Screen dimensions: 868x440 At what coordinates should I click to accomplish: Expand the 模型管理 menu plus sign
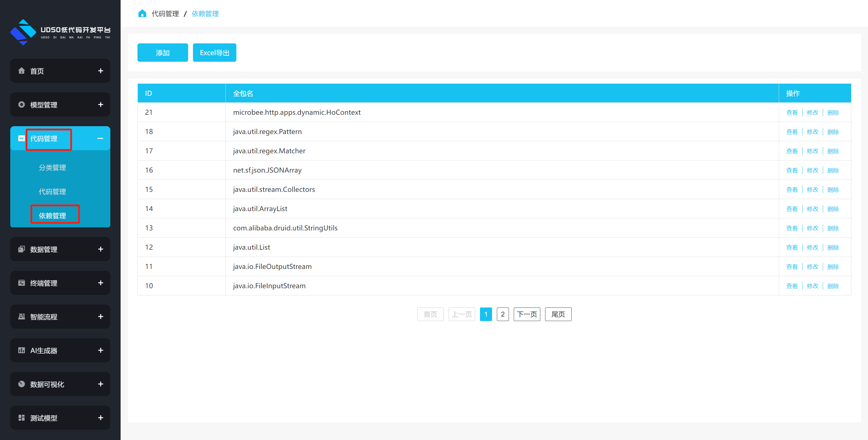100,105
